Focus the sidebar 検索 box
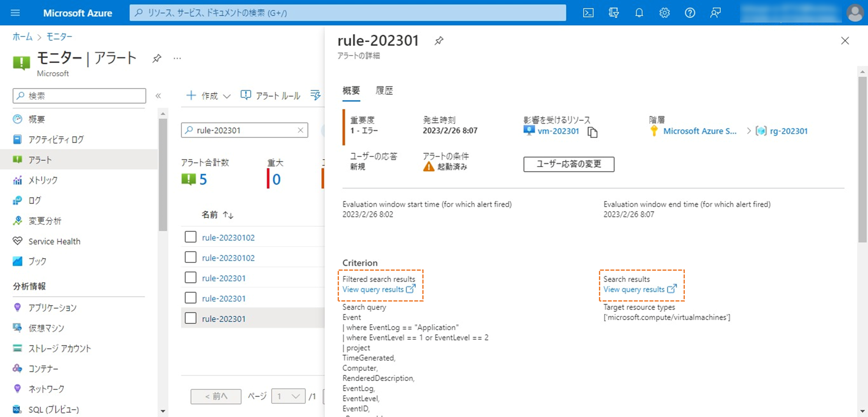868x417 pixels. pyautogui.click(x=79, y=96)
